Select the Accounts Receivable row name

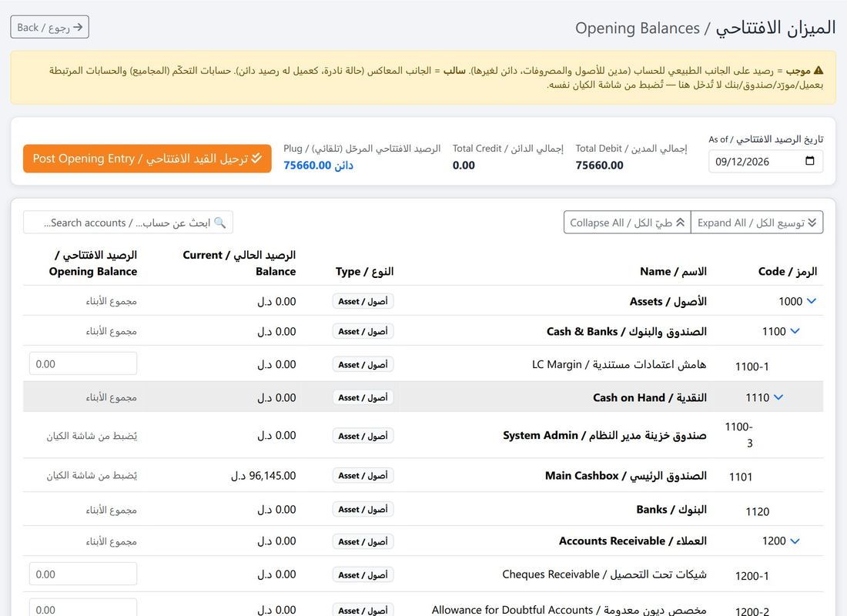(632, 541)
